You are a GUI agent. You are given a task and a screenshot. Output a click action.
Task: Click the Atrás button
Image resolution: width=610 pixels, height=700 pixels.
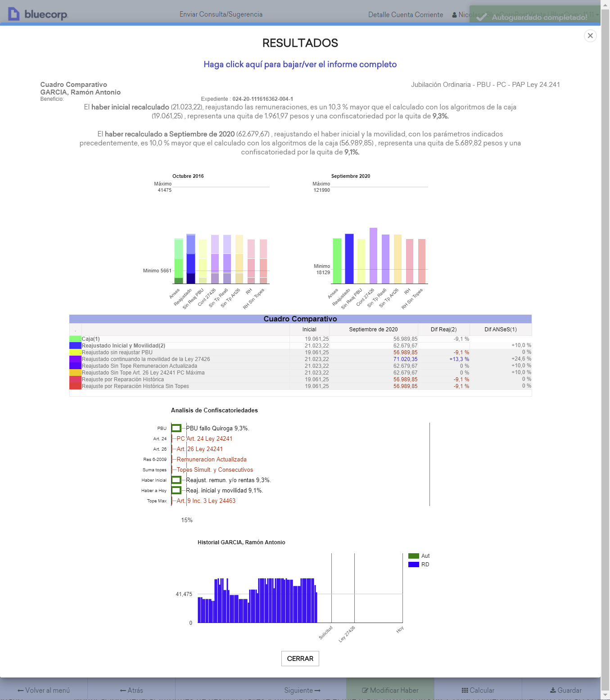click(x=131, y=690)
